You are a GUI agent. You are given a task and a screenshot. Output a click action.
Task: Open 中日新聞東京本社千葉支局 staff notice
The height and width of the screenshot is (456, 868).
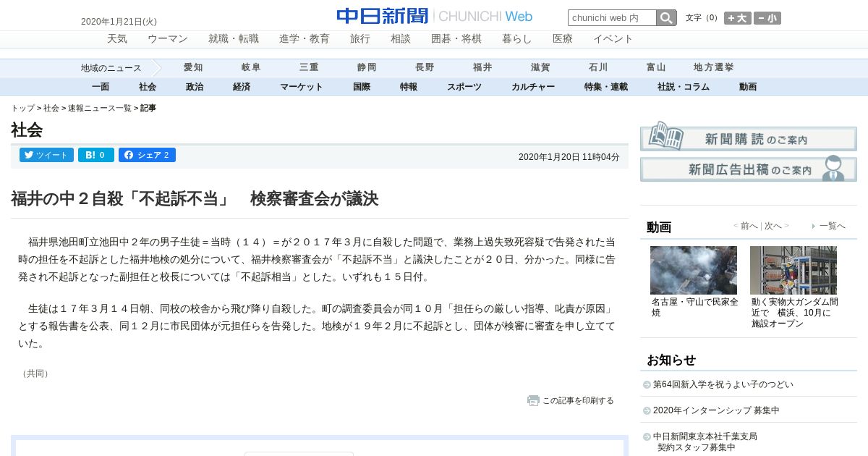(x=705, y=442)
